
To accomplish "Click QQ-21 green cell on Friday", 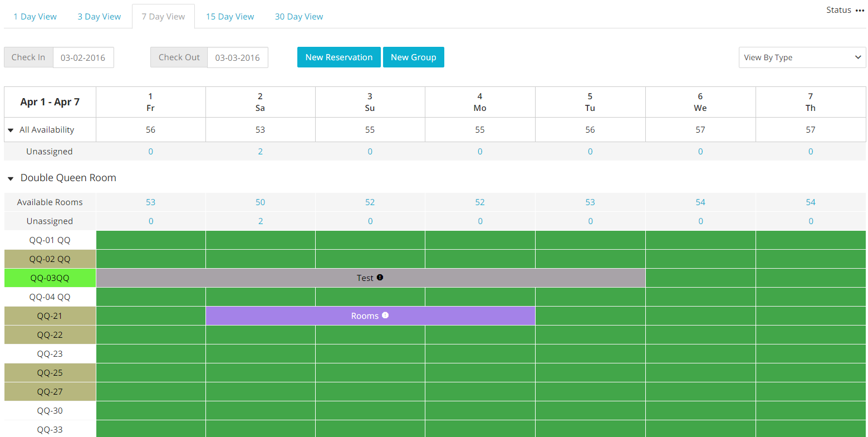I will coord(151,316).
